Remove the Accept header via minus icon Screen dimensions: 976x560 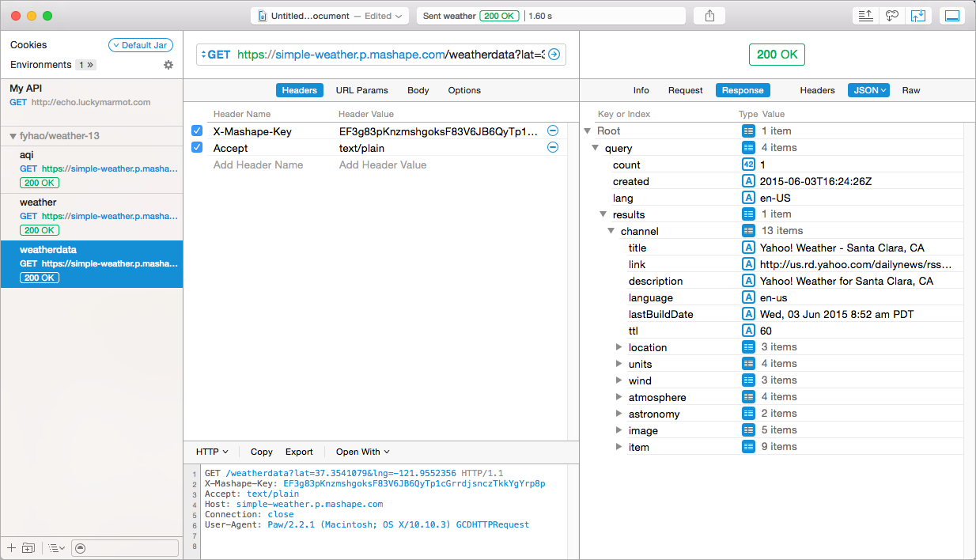(x=553, y=147)
